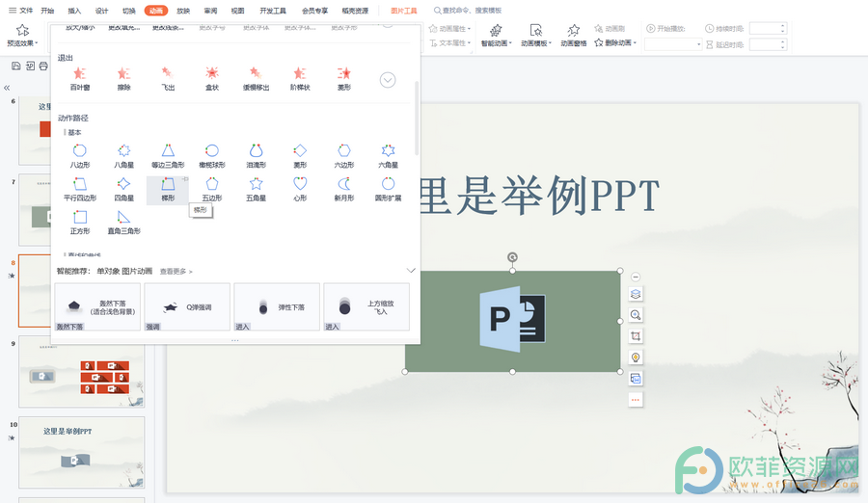Open slide 9 thumbnail with red boxes
Image resolution: width=868 pixels, height=503 pixels.
point(81,371)
